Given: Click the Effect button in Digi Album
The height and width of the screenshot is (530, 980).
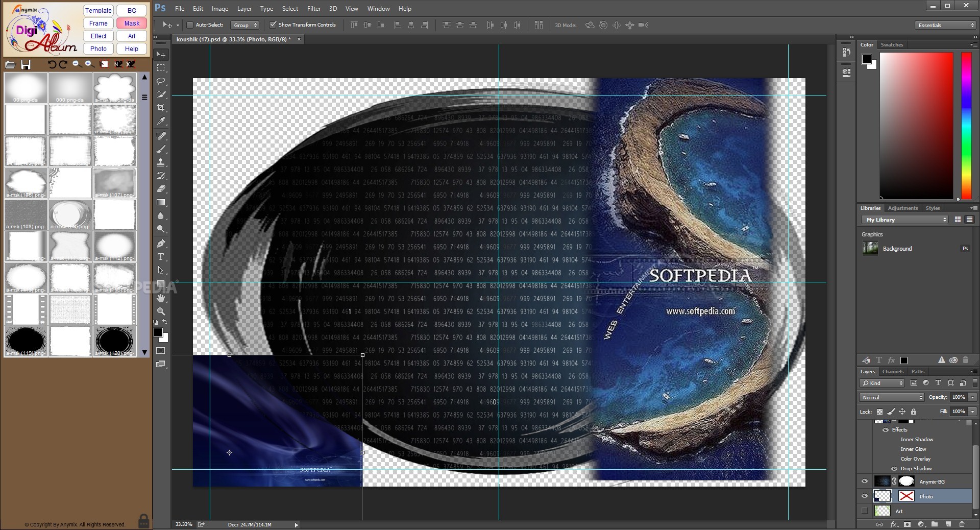Looking at the screenshot, I should tap(99, 36).
